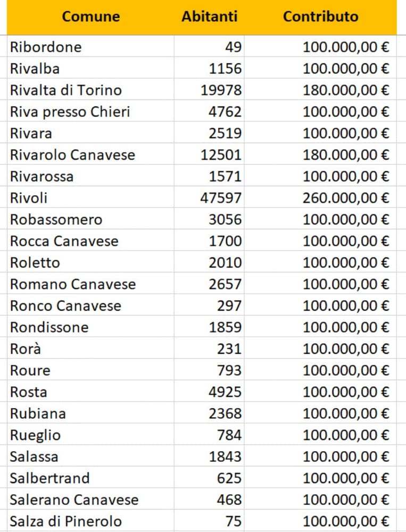The width and height of the screenshot is (406, 532).
Task: Click the Comune column header
Action: click(90, 16)
